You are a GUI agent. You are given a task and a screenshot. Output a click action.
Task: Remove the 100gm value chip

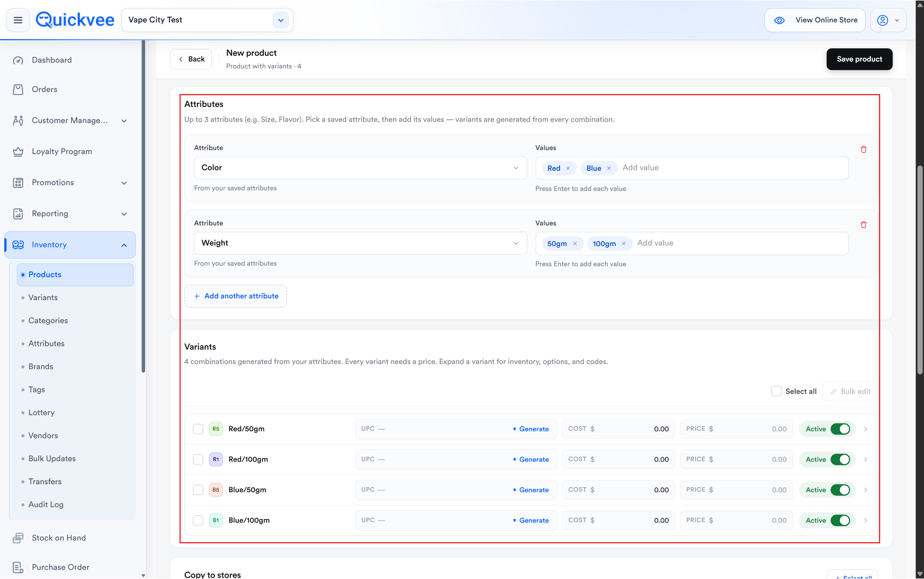click(624, 244)
